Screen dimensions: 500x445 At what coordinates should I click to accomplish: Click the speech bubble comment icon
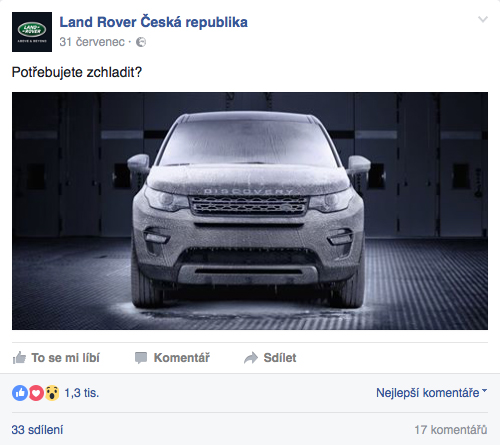click(x=141, y=358)
